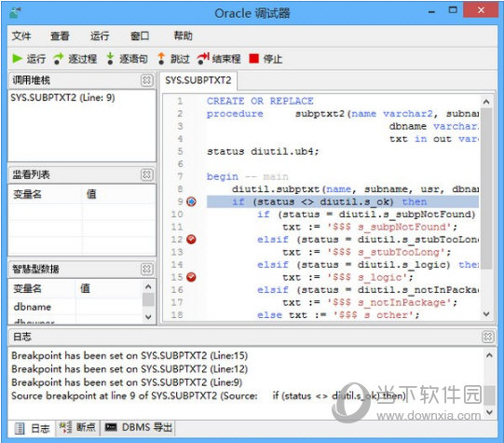This screenshot has width=504, height=443.
Task: Click 'else txt' code on line 18
Action: [x=282, y=314]
